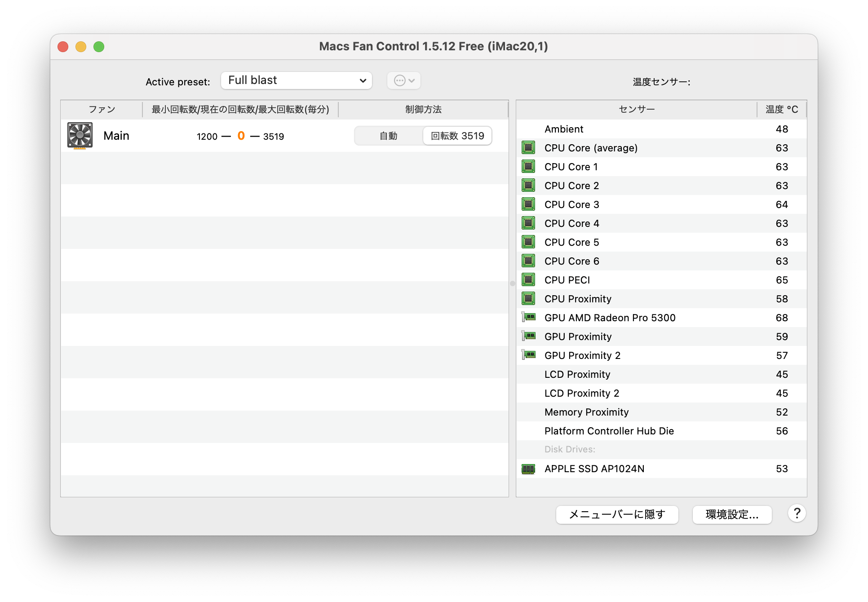868x602 pixels.
Task: Click the メニューバーに隠す button
Action: (617, 514)
